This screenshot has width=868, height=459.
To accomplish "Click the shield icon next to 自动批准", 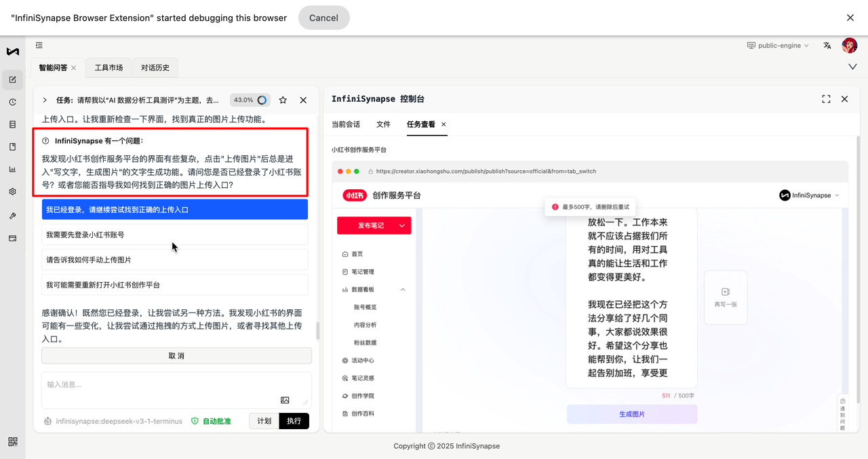I will pos(195,421).
